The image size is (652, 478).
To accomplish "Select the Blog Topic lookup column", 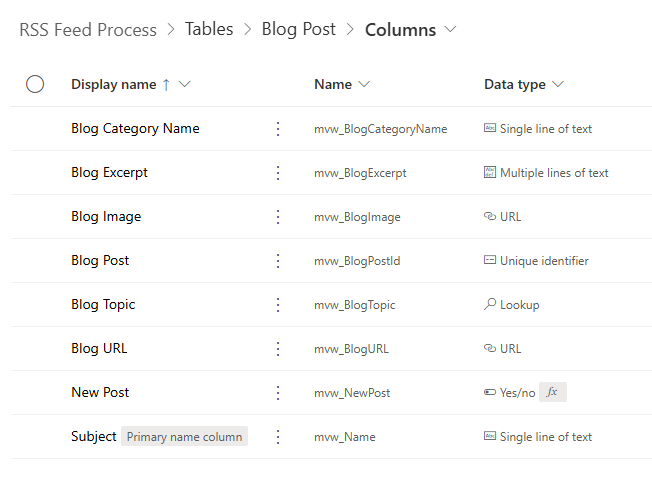I will click(x=103, y=305).
